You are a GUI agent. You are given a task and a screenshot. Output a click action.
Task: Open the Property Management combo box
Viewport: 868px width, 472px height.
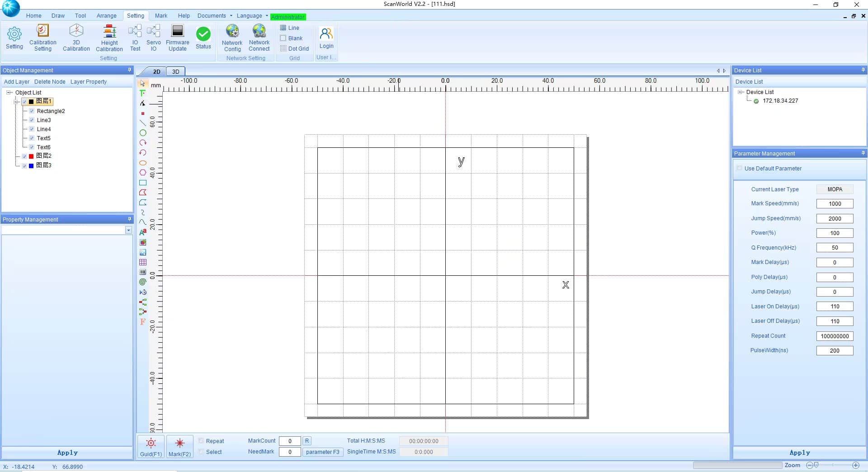[129, 230]
